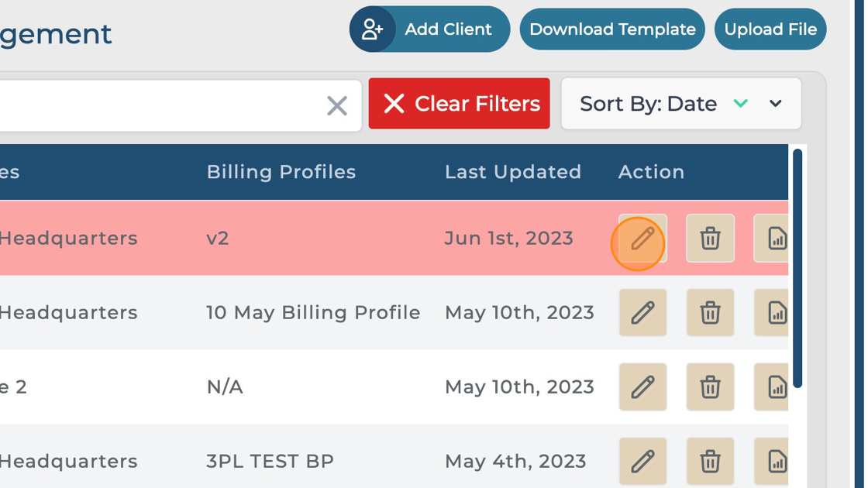Image resolution: width=868 pixels, height=488 pixels.
Task: Click the Upload File button
Action: 770,29
